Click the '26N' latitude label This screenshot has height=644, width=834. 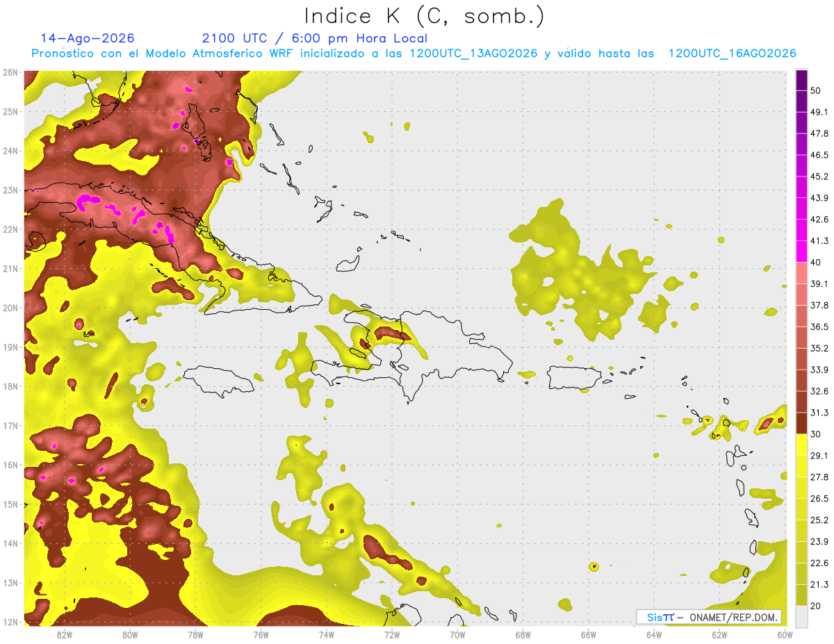[10, 72]
